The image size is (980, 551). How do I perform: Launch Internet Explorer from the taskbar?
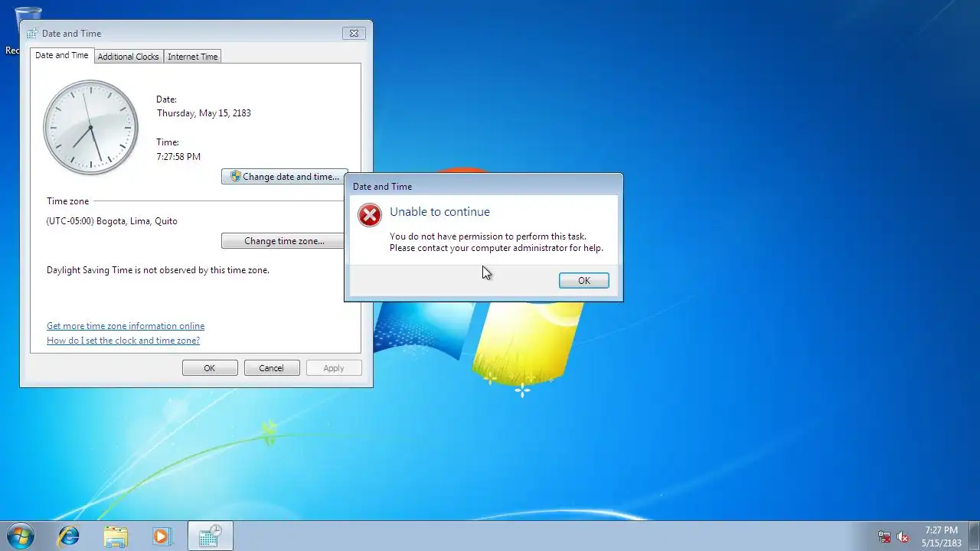point(68,536)
